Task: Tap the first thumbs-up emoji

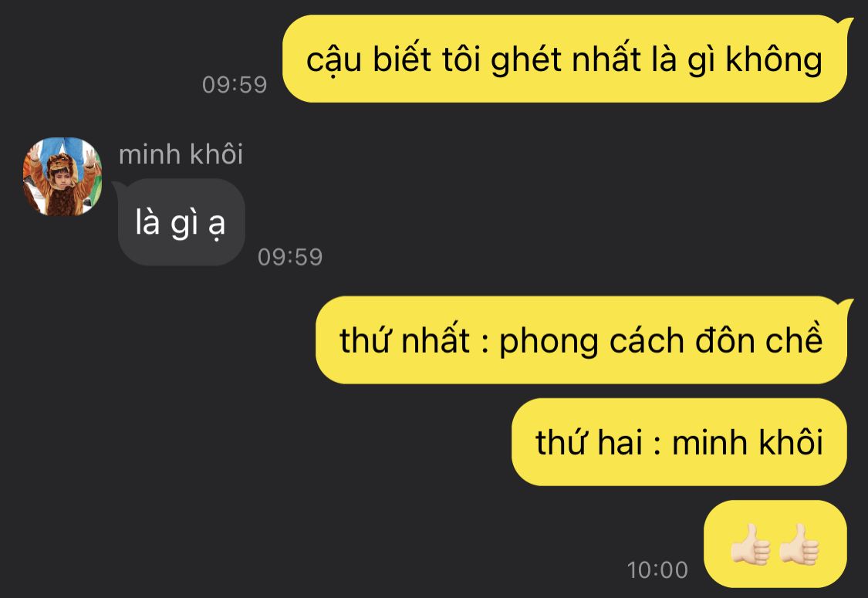Action: tap(751, 544)
